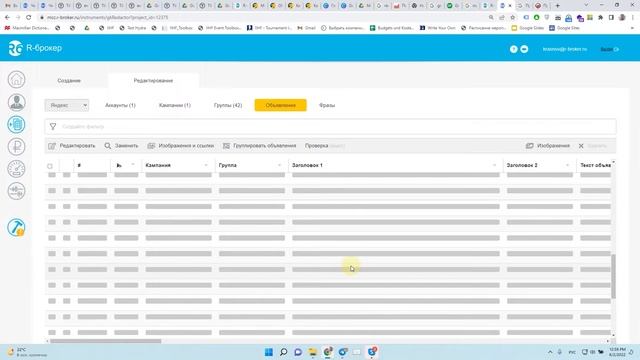Screen dimensions: 640x360
Task: Click the logout link in the header
Action: tap(609, 49)
